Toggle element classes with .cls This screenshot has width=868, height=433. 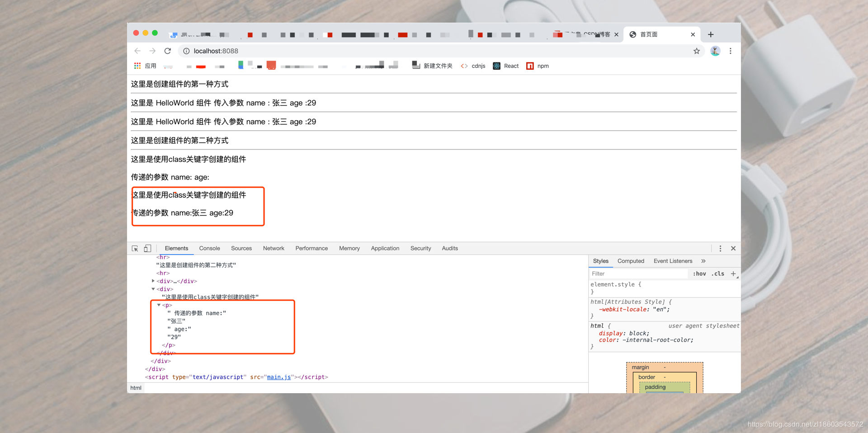[718, 273]
